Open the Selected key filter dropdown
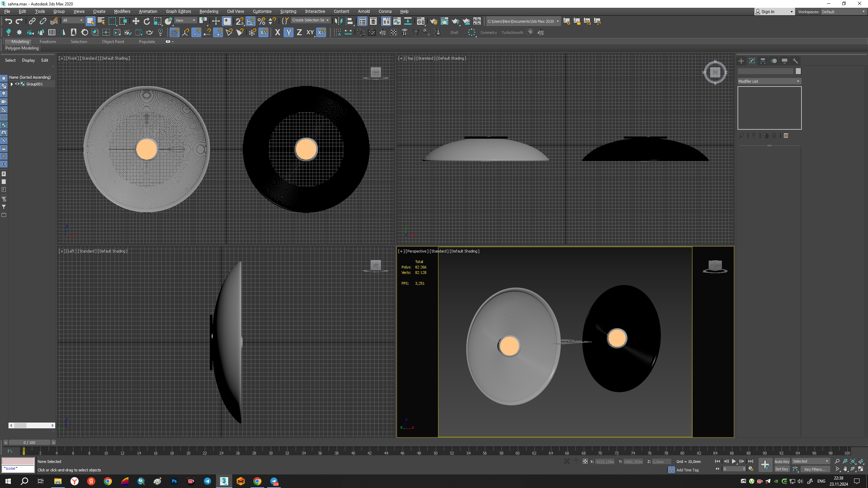868x488 pixels. coord(811,461)
